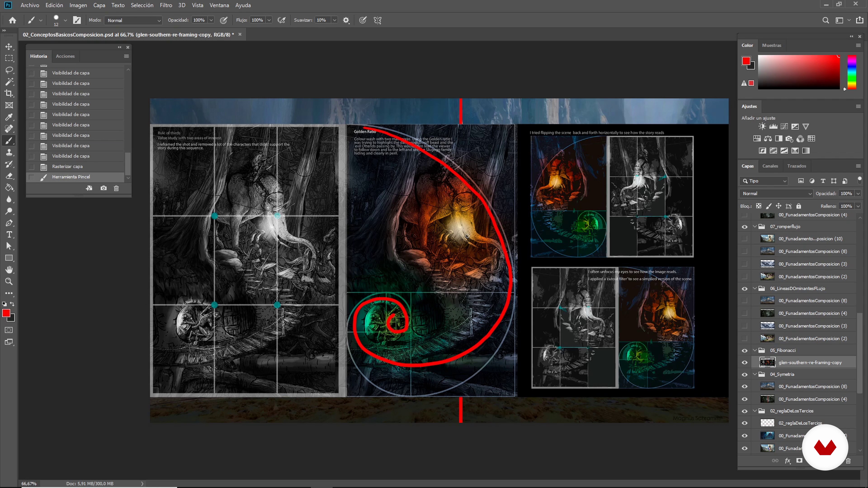Toggle brush symmetry butterfly icon

[x=377, y=20]
